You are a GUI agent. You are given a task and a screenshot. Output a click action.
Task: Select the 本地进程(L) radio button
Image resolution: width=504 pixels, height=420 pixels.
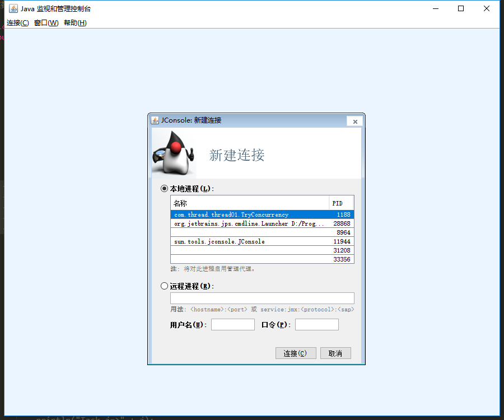(164, 188)
